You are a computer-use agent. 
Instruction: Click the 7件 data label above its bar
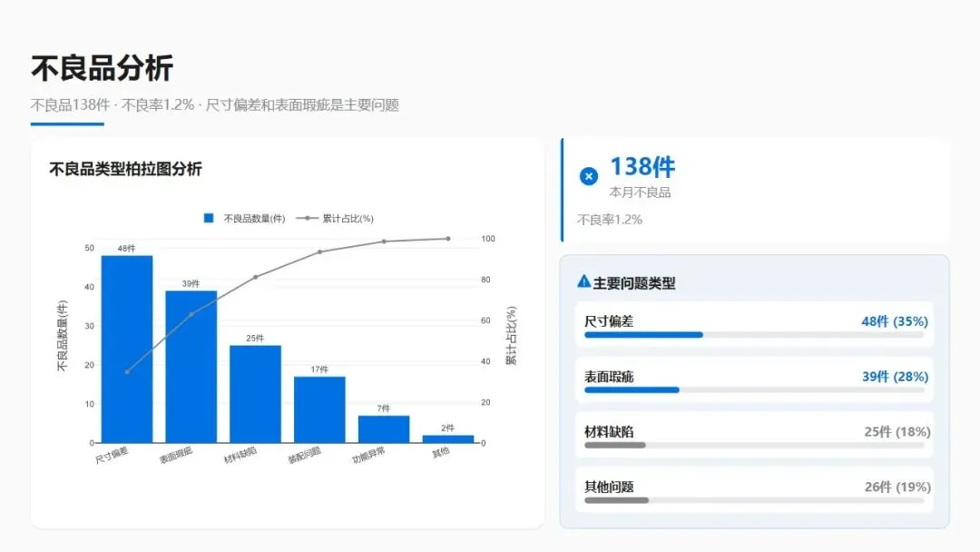[384, 409]
